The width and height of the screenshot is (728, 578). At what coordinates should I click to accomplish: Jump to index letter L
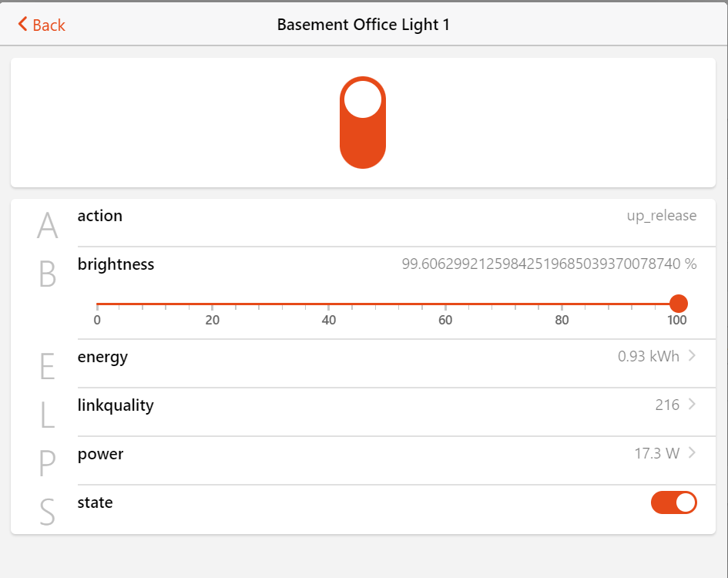click(x=48, y=415)
